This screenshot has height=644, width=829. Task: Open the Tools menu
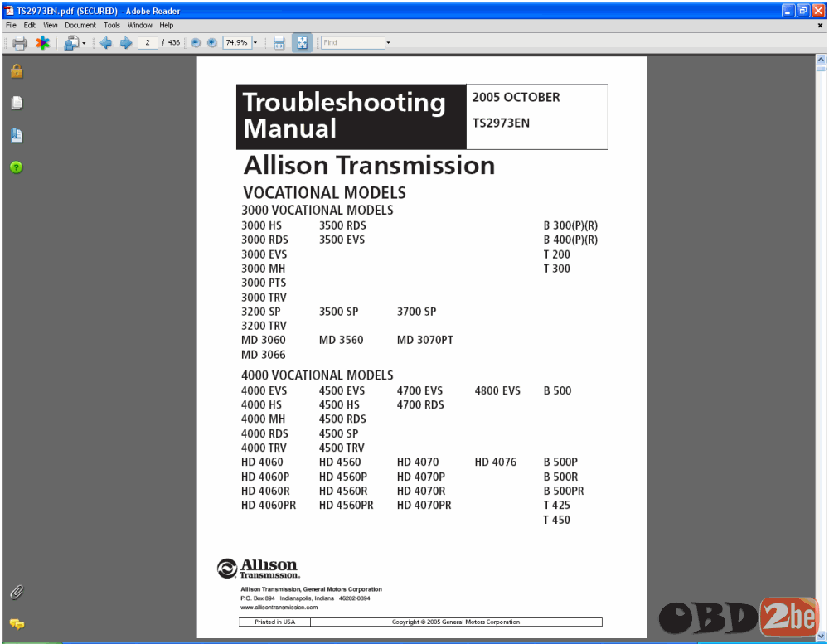point(112,25)
